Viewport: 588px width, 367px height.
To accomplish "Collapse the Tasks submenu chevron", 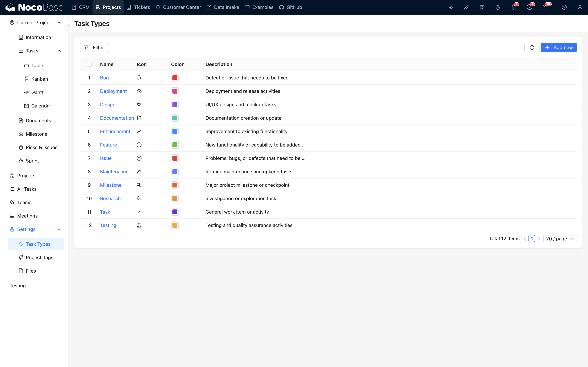I will tap(59, 51).
